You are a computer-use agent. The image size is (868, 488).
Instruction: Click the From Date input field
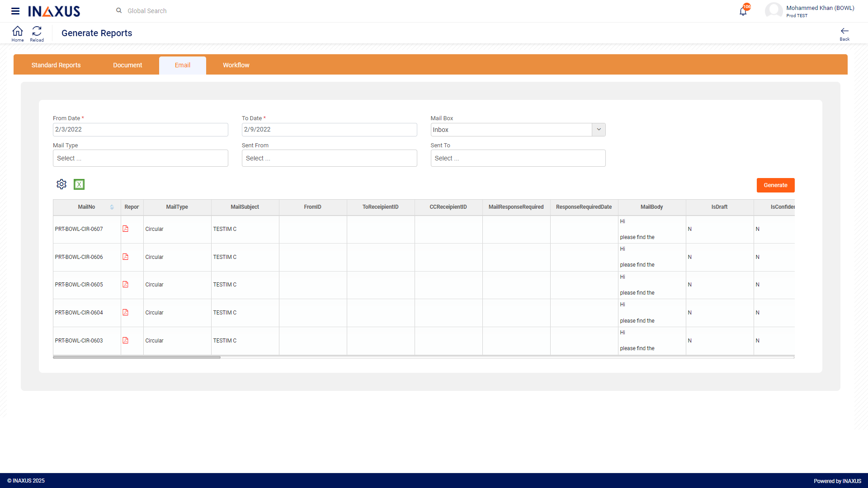(x=140, y=130)
